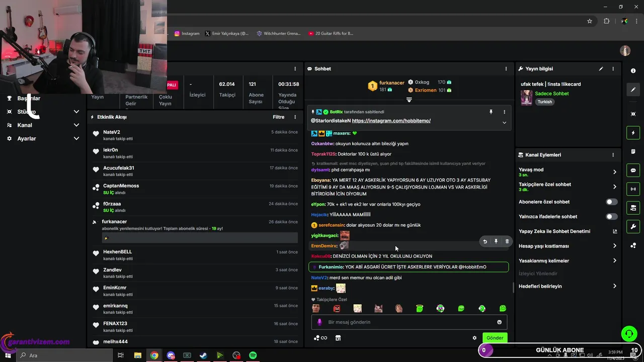Open the Sohbet panel three-dot menu
The image size is (644, 362).
coord(506,69)
